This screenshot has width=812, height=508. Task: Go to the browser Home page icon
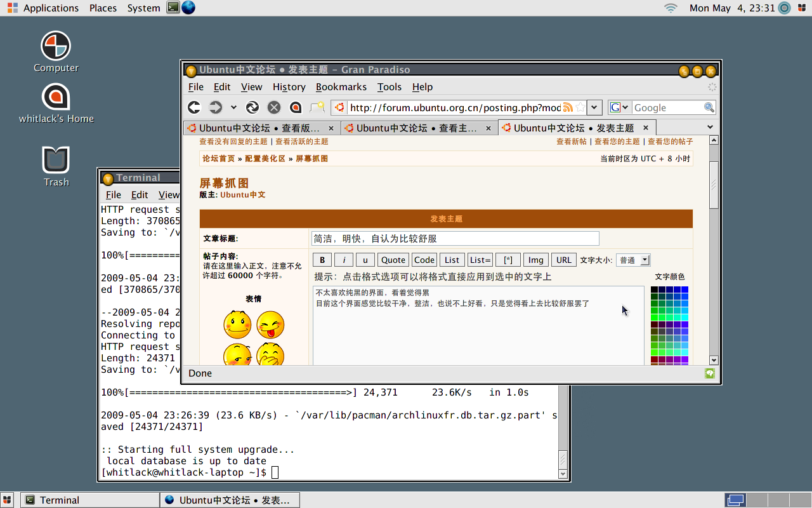tap(295, 107)
